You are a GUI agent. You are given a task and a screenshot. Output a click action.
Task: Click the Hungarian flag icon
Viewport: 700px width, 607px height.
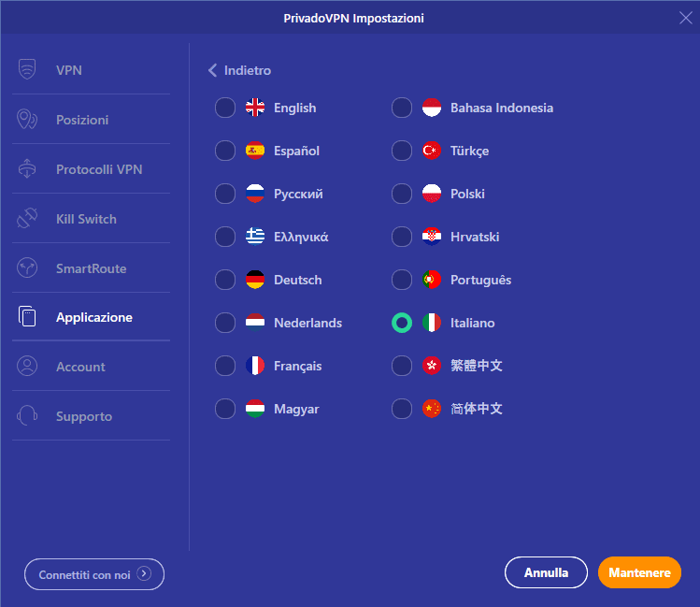click(x=255, y=408)
